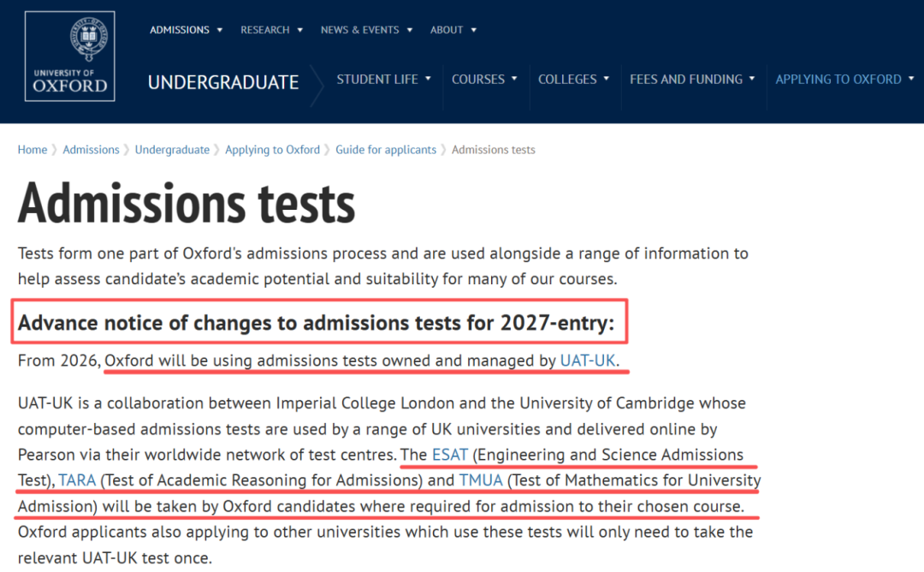
Task: Follow the UAT-UK hyperlink
Action: pos(588,360)
